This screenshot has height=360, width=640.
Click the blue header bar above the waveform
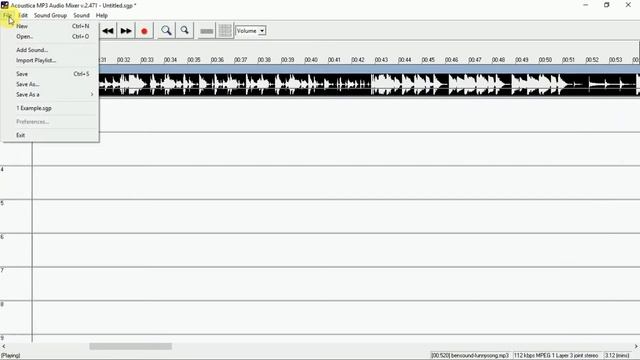(369, 69)
